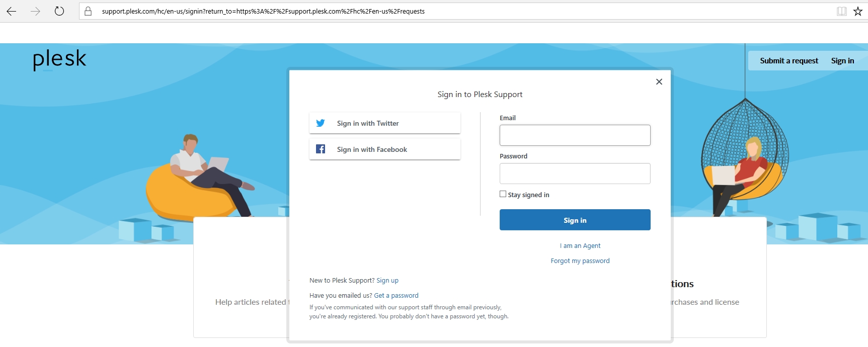Sign in with Facebook
The width and height of the screenshot is (868, 347).
(x=384, y=149)
